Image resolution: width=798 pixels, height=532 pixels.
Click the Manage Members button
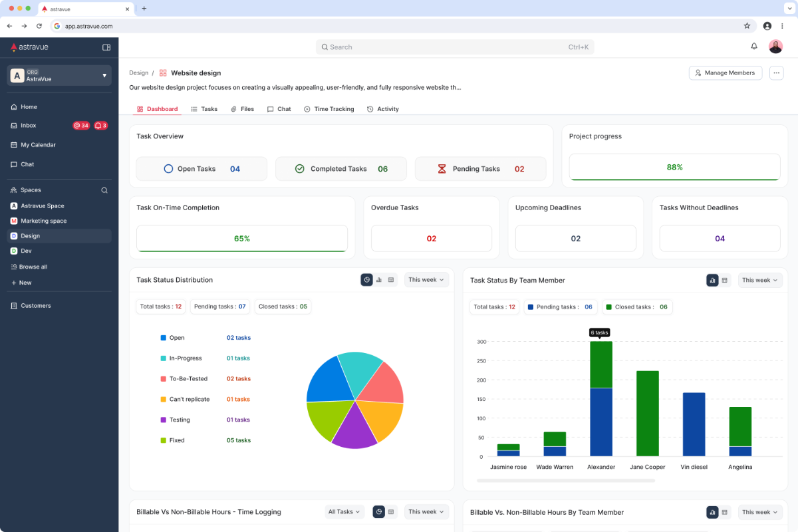(x=725, y=73)
